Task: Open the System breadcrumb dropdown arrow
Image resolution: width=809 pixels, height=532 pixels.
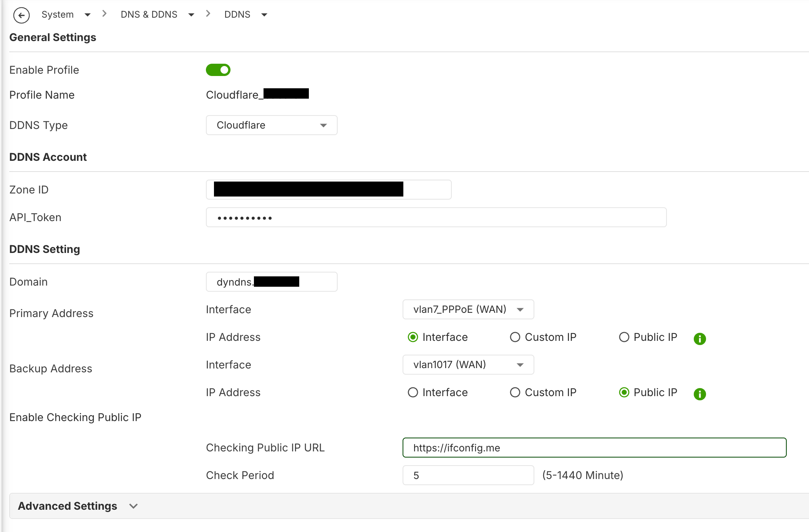Action: click(88, 15)
